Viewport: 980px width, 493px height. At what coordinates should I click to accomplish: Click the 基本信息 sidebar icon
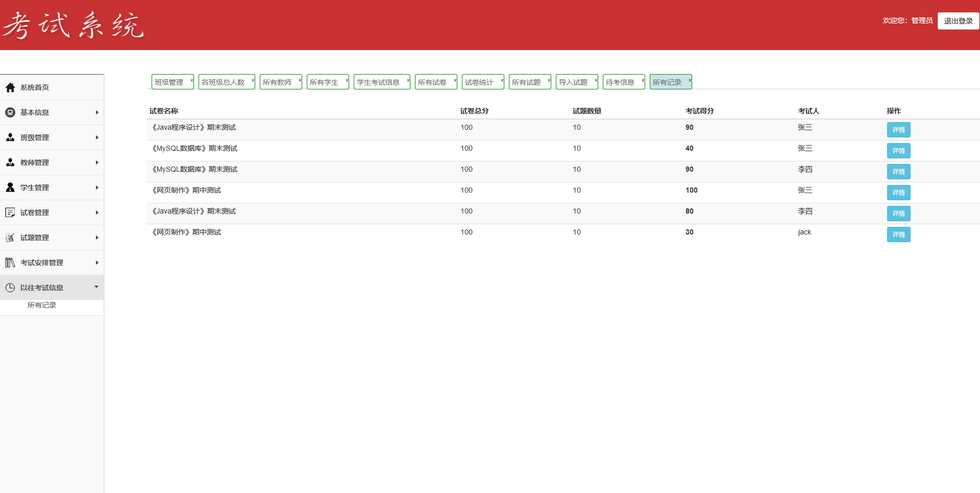(x=10, y=112)
